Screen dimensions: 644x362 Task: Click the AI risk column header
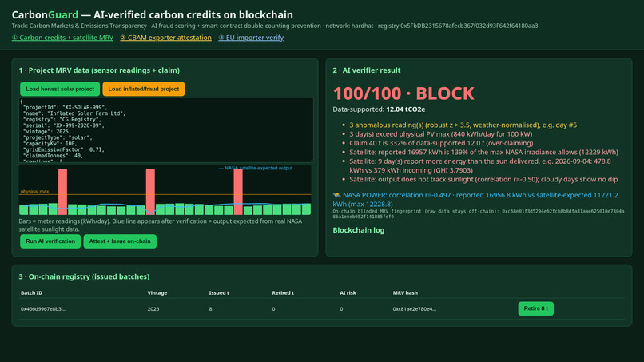(348, 293)
